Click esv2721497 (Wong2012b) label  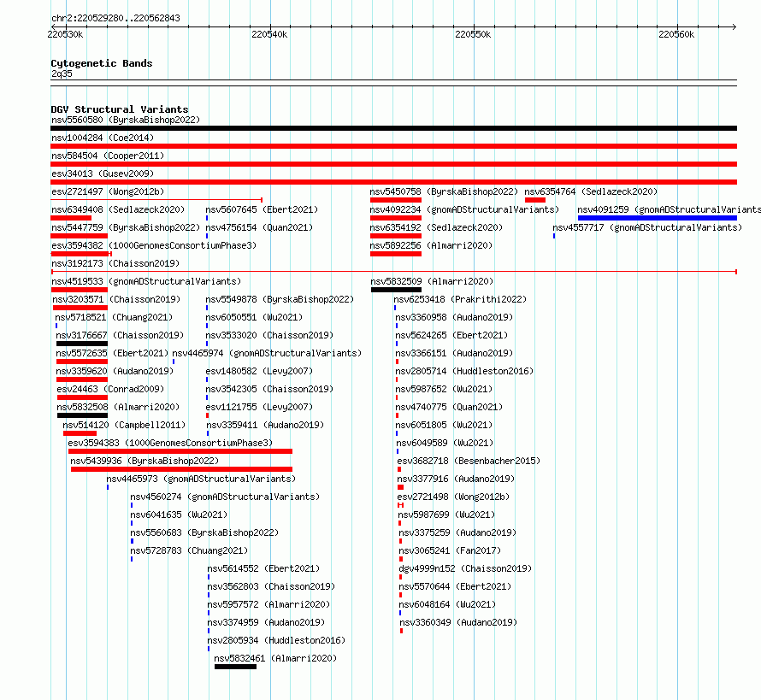108,191
